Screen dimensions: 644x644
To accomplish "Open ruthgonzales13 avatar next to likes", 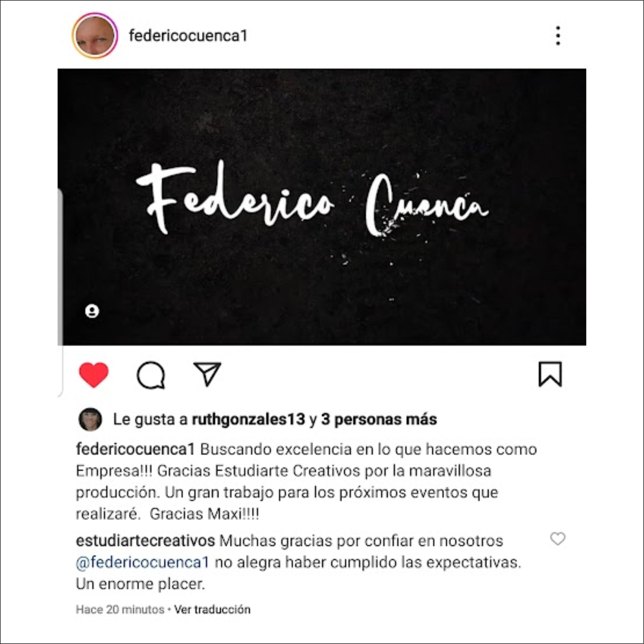I will pos(90,419).
